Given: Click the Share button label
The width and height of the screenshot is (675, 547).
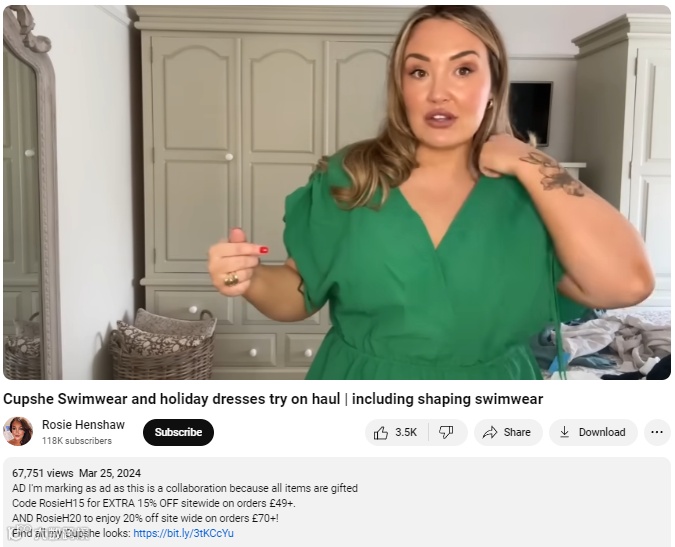Looking at the screenshot, I should click(x=517, y=432).
